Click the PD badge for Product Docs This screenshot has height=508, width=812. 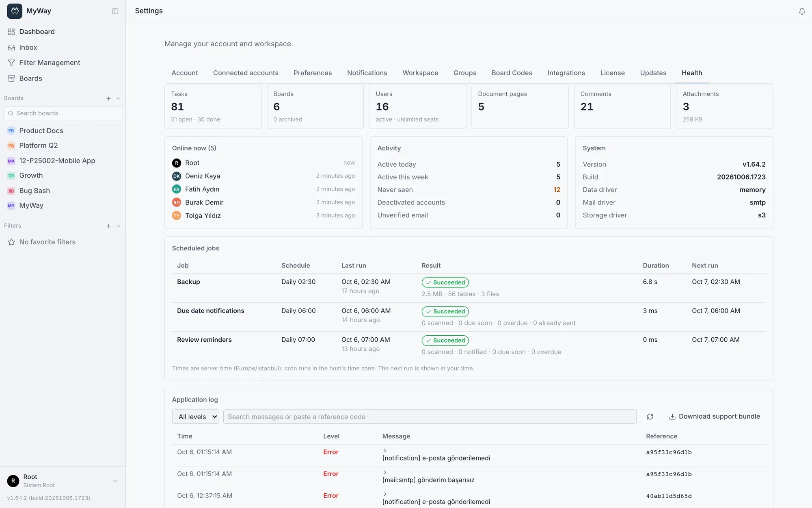pyautogui.click(x=11, y=131)
